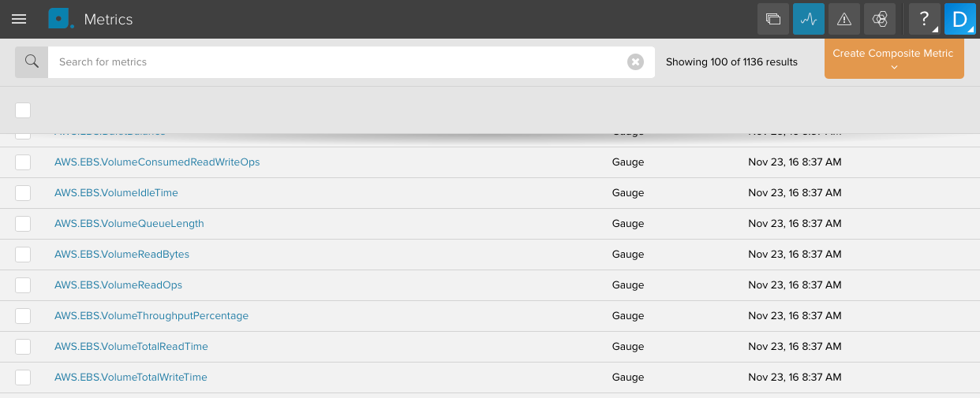Open the AWS.EBS.VolumeQueueLength metric

pos(129,224)
